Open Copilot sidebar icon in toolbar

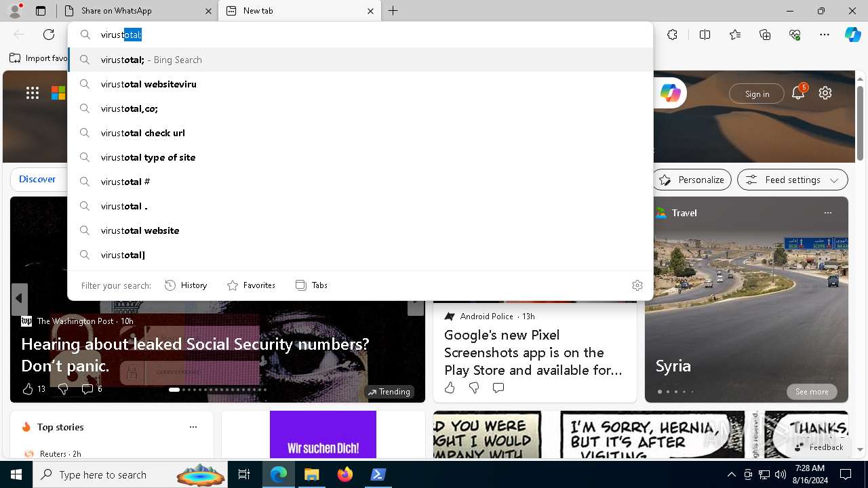click(x=852, y=35)
